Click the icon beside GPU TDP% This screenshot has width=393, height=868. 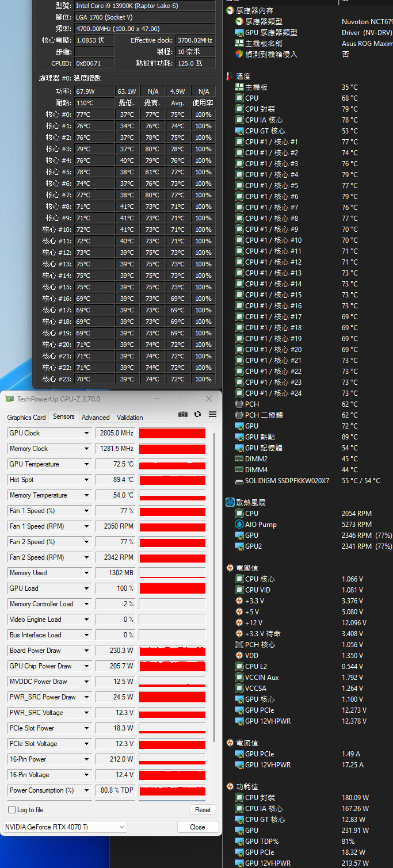click(x=239, y=841)
